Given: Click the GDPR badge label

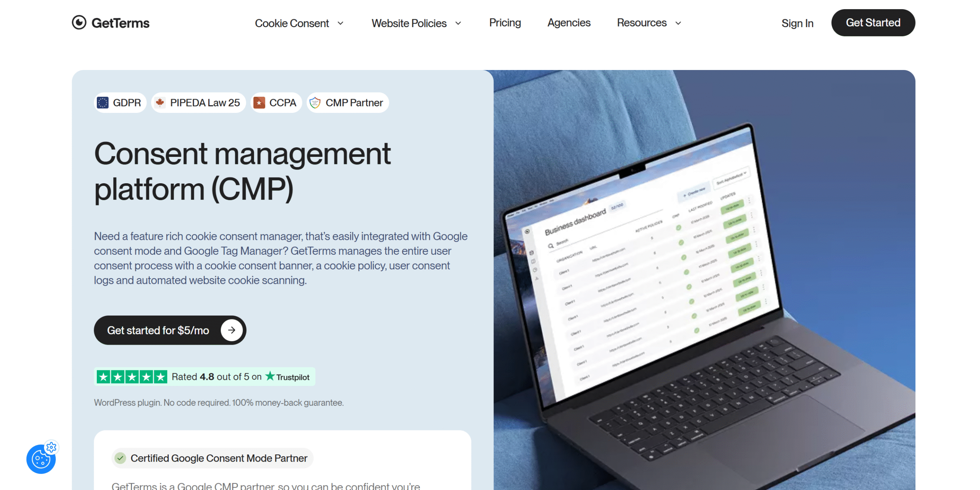Looking at the screenshot, I should tap(127, 103).
